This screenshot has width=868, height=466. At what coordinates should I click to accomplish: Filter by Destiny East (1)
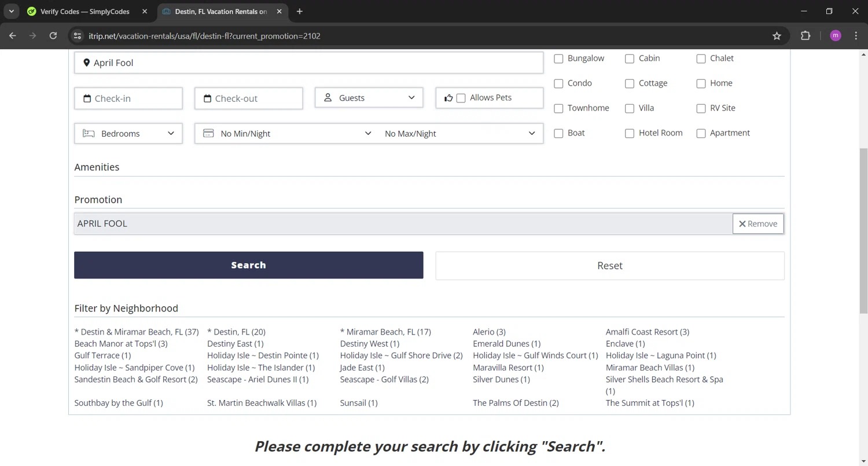(236, 344)
